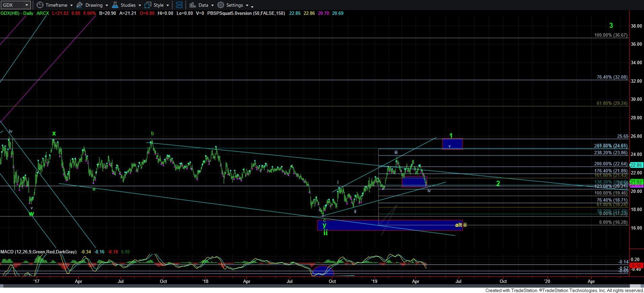Expand the Data dropdown arrow
Viewport: 644px width, 293px height.
212,5
